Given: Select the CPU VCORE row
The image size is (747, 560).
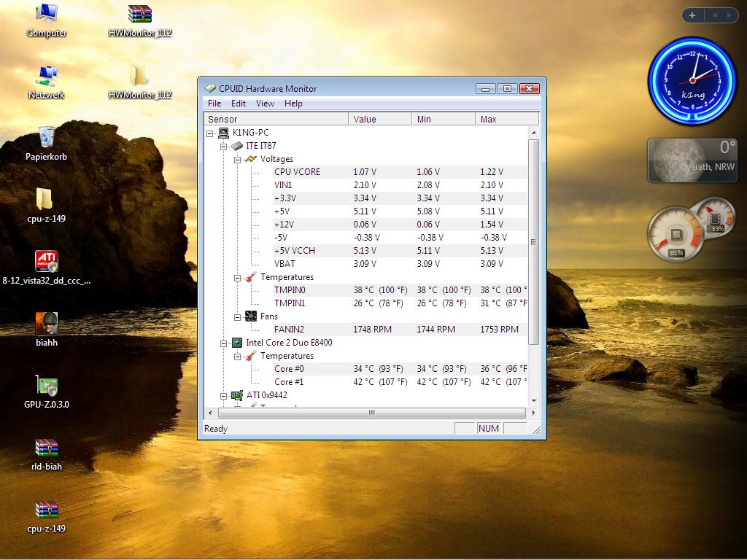Looking at the screenshot, I should [x=400, y=172].
